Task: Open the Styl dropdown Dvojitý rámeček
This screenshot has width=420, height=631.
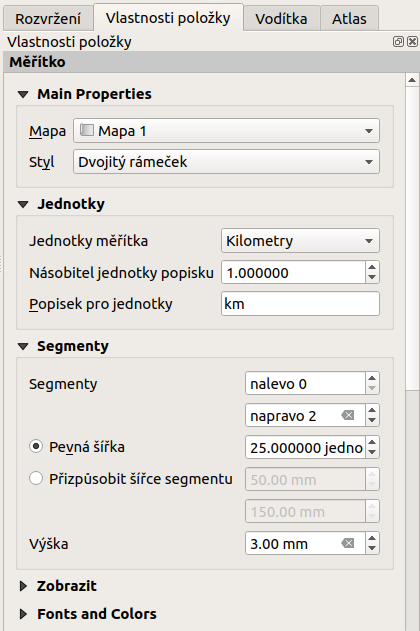Action: coord(226,162)
